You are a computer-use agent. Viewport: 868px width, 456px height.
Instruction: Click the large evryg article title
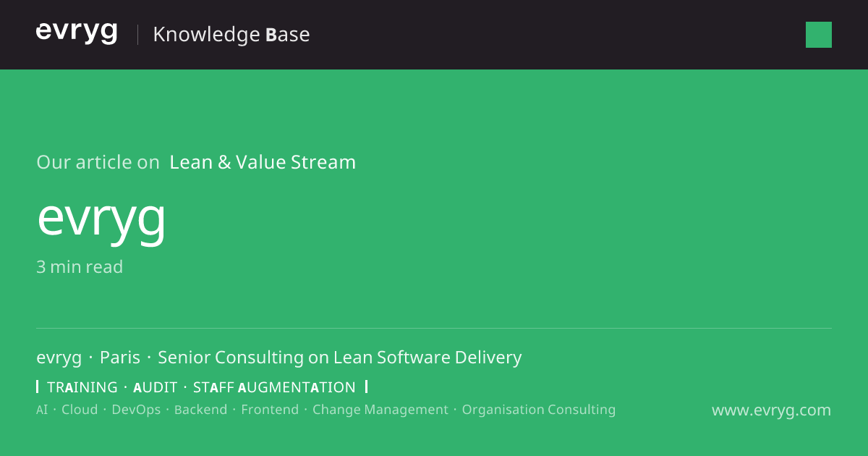coord(101,219)
